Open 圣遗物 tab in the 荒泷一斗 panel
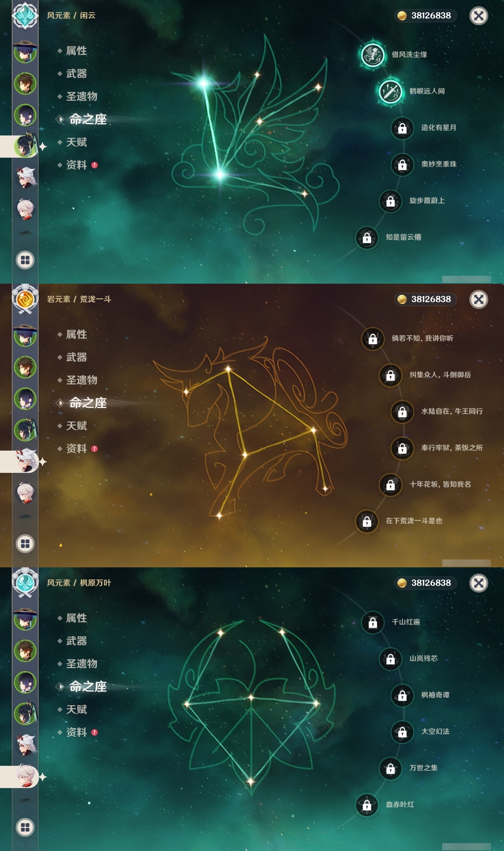The image size is (504, 851). coord(82,380)
